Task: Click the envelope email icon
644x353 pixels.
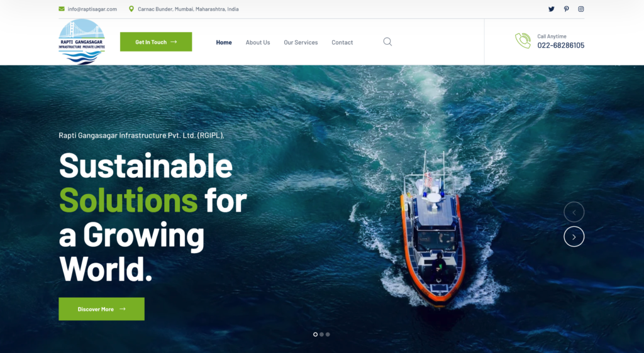Action: [x=62, y=9]
